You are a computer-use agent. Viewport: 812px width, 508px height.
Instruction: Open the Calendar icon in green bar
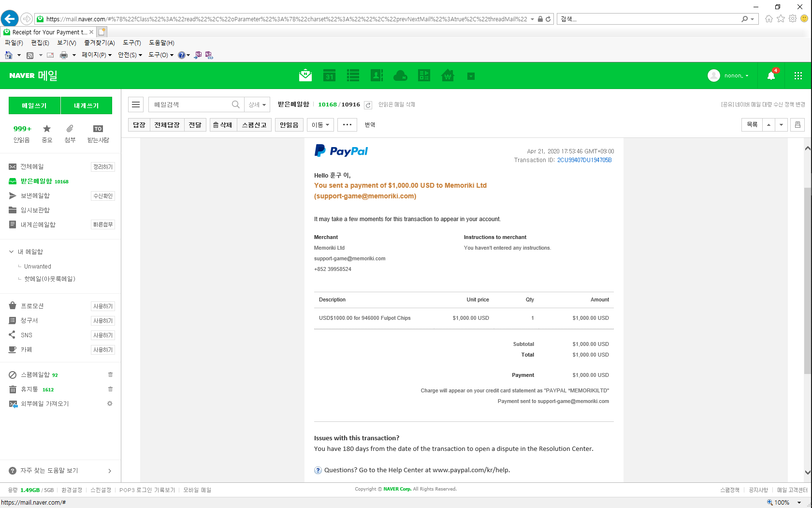click(x=329, y=75)
